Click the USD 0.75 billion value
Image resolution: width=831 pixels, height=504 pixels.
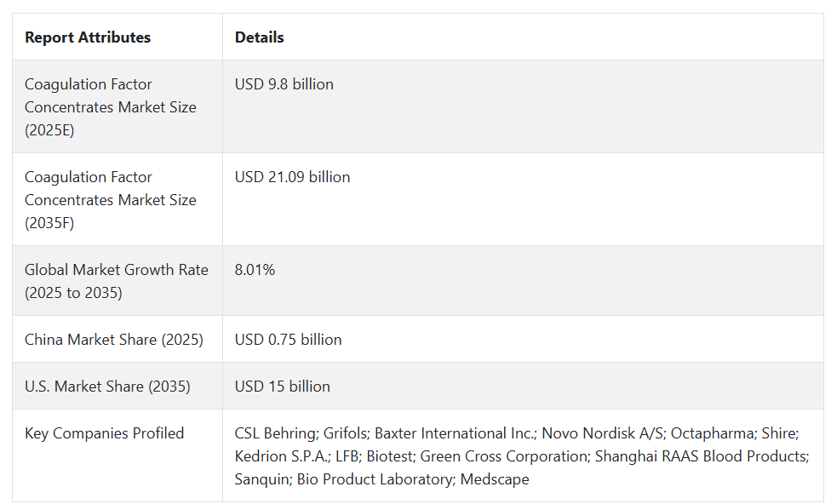(289, 340)
